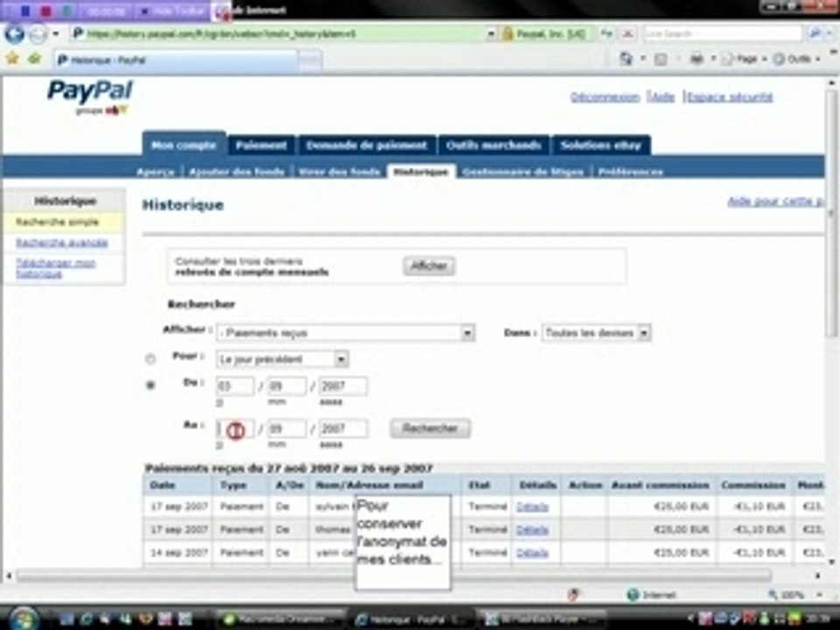Click the Au year input field
Image resolution: width=840 pixels, height=630 pixels.
pyautogui.click(x=343, y=429)
